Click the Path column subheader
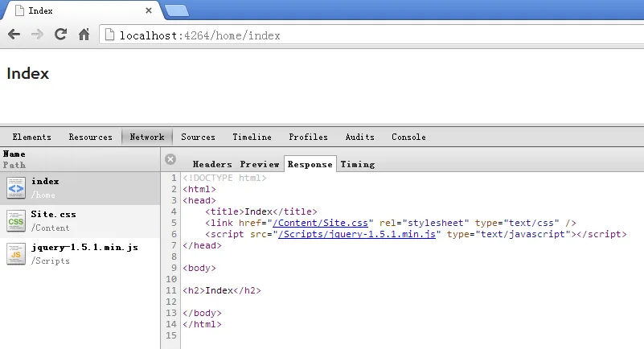 [14, 165]
